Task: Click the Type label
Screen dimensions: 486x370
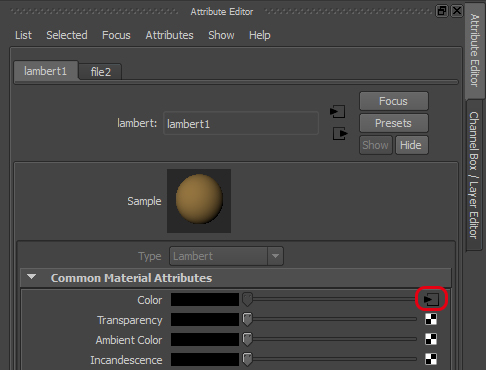Action: pos(150,256)
